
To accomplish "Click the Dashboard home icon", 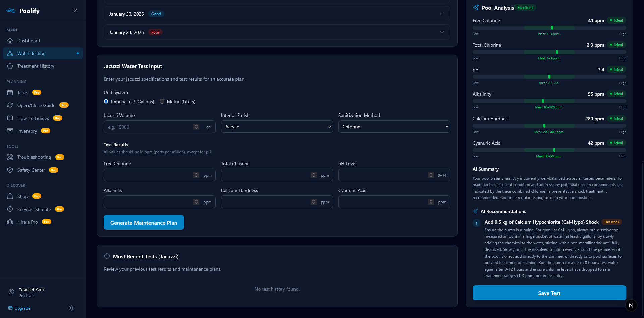I will [10, 41].
